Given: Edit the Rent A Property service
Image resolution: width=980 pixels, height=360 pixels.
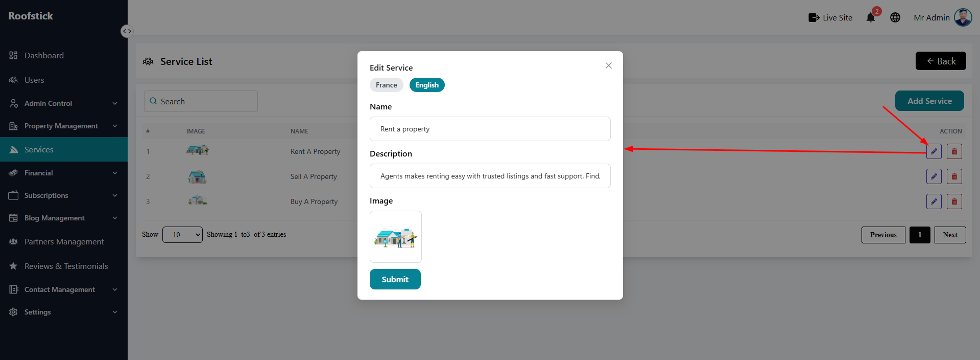Looking at the screenshot, I should pos(934,151).
